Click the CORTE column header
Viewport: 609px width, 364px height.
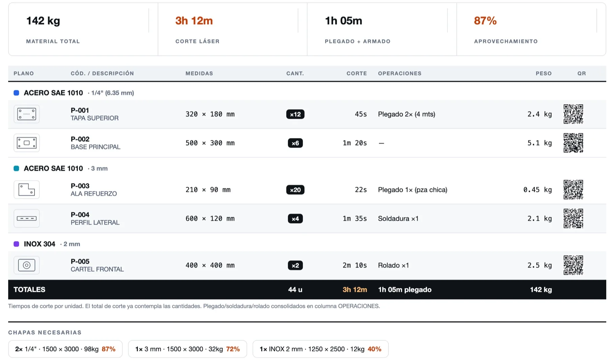[x=357, y=73]
